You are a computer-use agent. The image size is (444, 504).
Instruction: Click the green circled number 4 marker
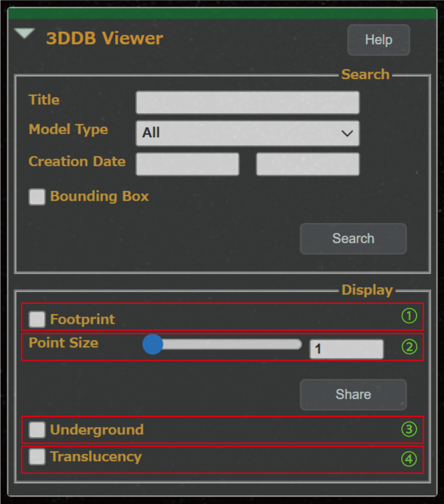tap(409, 459)
